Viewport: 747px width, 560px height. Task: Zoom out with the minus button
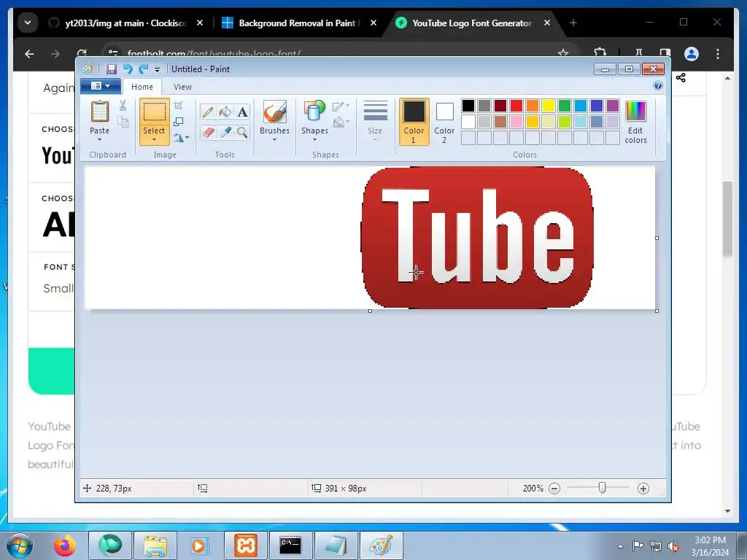554,489
